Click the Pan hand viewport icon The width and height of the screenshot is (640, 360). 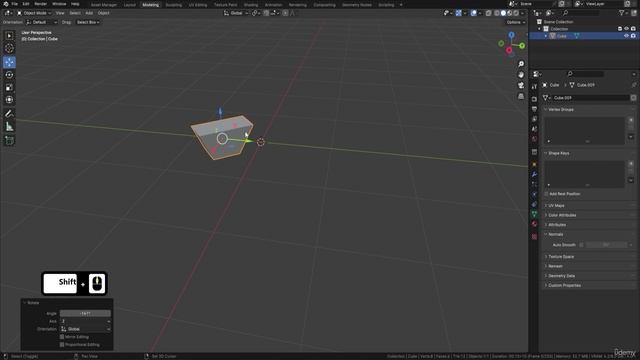pyautogui.click(x=521, y=75)
